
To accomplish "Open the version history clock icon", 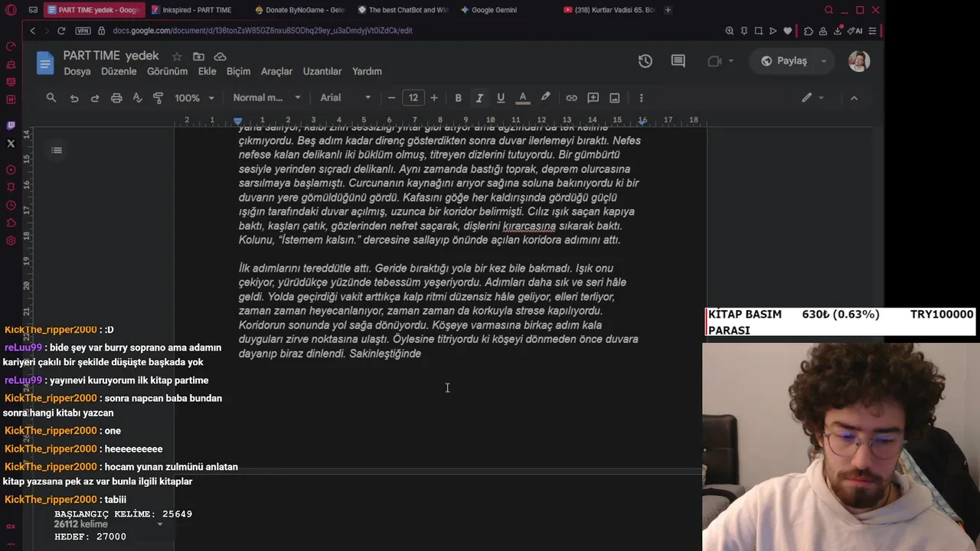I will click(x=645, y=61).
